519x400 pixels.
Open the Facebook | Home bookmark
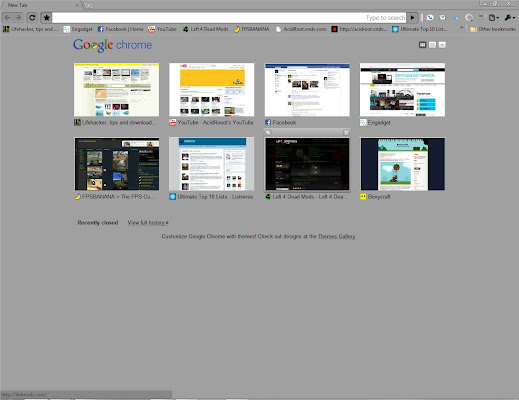(121, 29)
